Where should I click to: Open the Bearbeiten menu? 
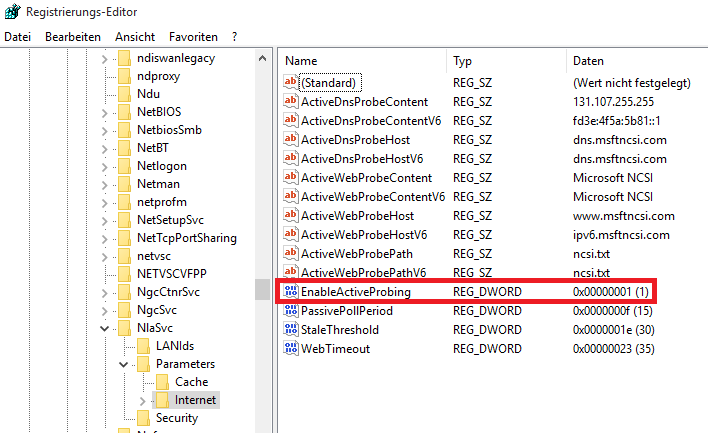point(73,36)
